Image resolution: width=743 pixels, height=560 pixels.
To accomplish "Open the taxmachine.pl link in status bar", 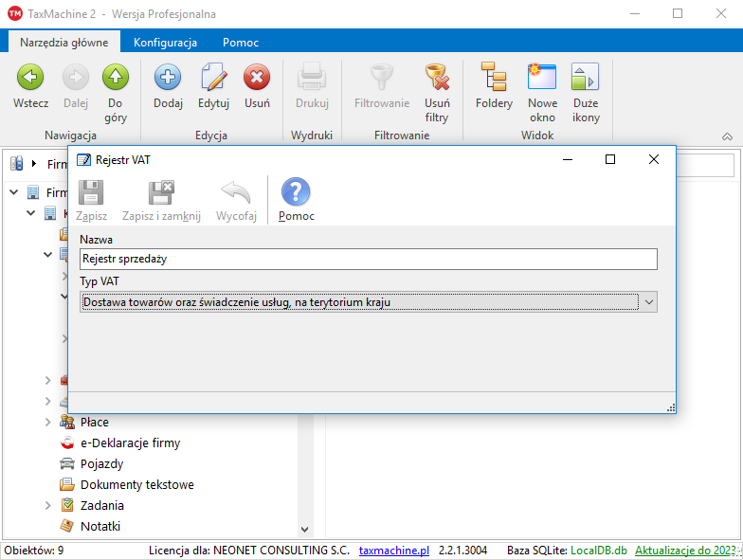I will (394, 551).
